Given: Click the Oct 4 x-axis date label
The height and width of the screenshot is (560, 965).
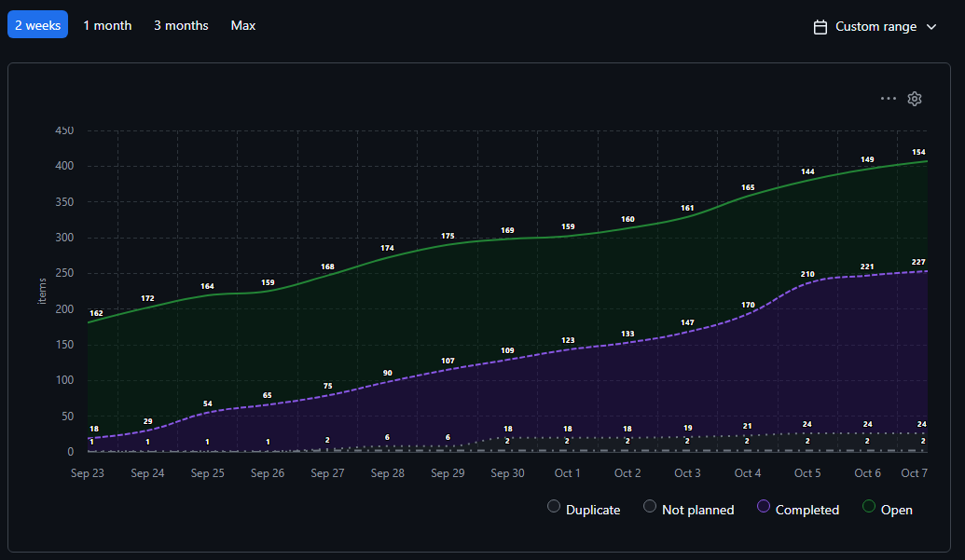Looking at the screenshot, I should coord(748,473).
